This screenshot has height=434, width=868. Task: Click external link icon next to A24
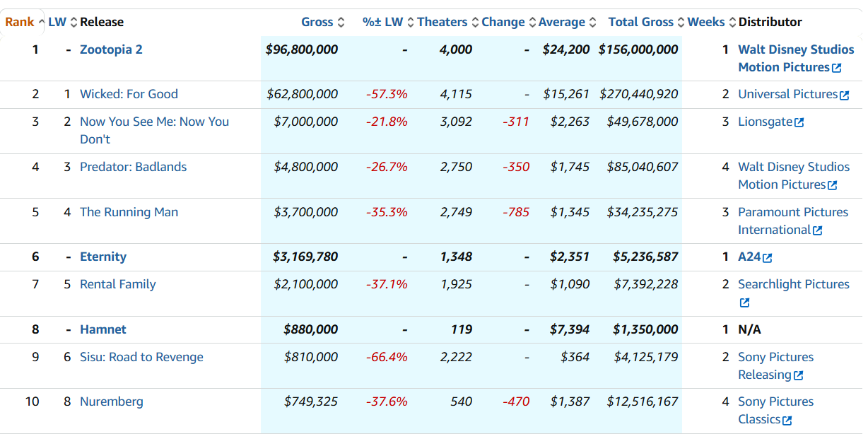(767, 258)
